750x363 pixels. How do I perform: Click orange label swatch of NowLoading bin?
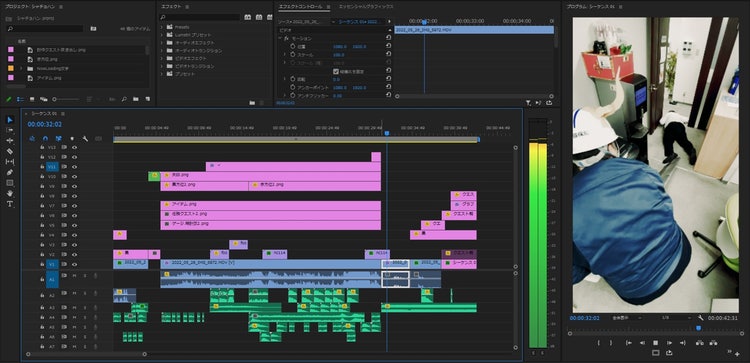coord(11,68)
